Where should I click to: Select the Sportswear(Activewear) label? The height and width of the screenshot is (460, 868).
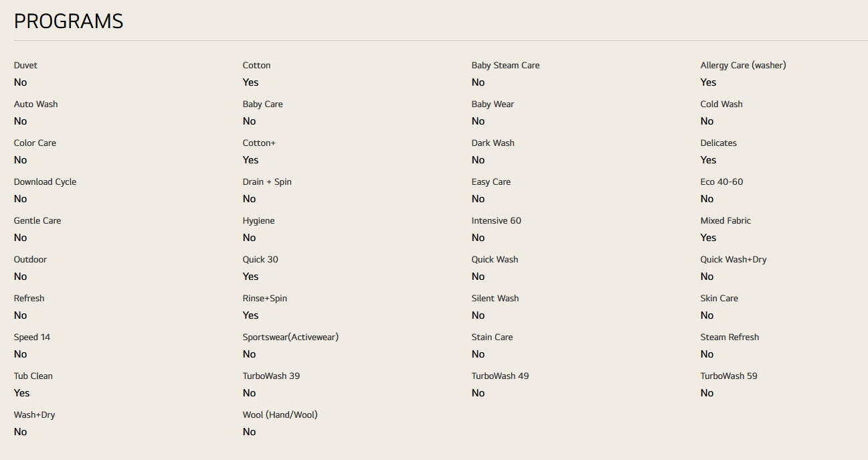290,337
